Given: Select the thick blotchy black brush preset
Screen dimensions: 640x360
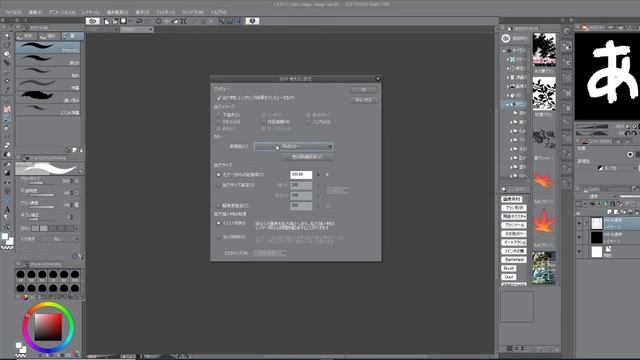Looking at the screenshot, I should coord(48,97).
